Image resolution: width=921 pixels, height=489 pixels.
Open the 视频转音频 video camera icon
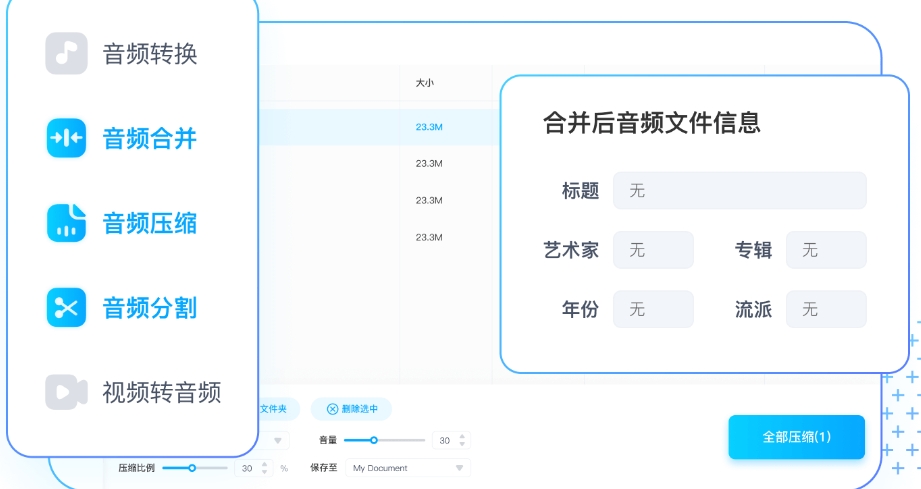coord(66,392)
